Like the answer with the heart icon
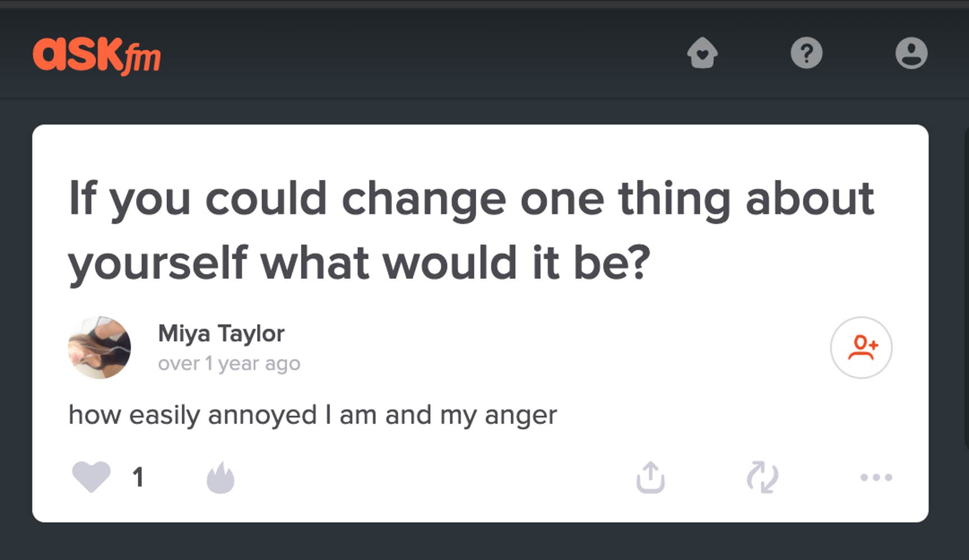Image resolution: width=969 pixels, height=560 pixels. (91, 477)
